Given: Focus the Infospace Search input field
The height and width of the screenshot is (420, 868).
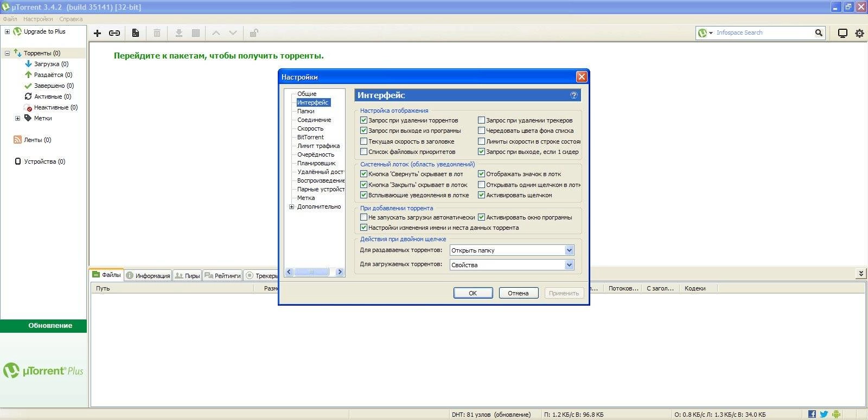Looking at the screenshot, I should point(764,33).
